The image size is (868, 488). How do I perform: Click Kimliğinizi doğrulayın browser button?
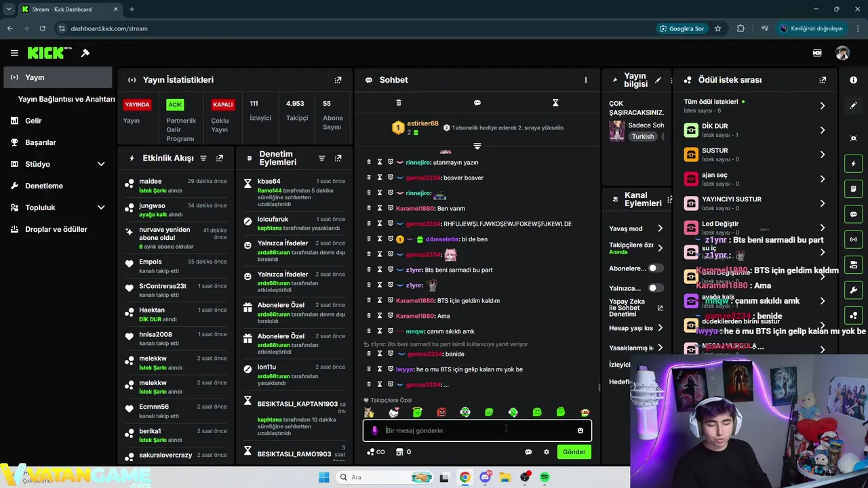(x=811, y=28)
